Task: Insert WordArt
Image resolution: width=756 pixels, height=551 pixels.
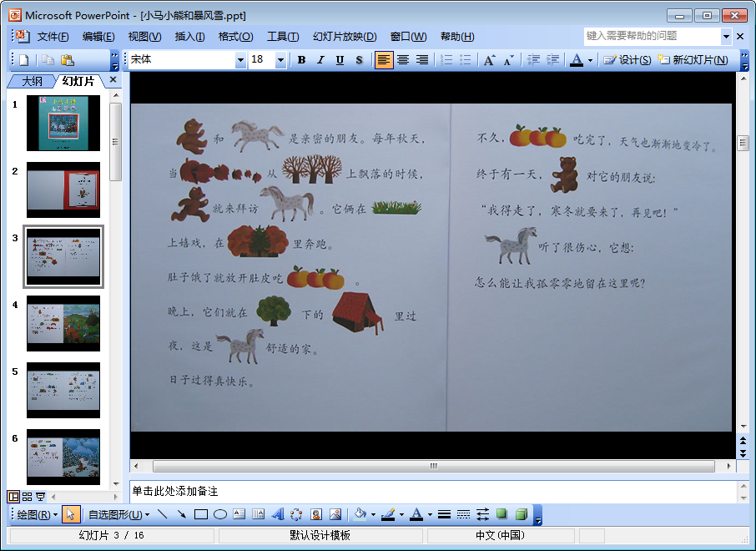Action: point(278,515)
